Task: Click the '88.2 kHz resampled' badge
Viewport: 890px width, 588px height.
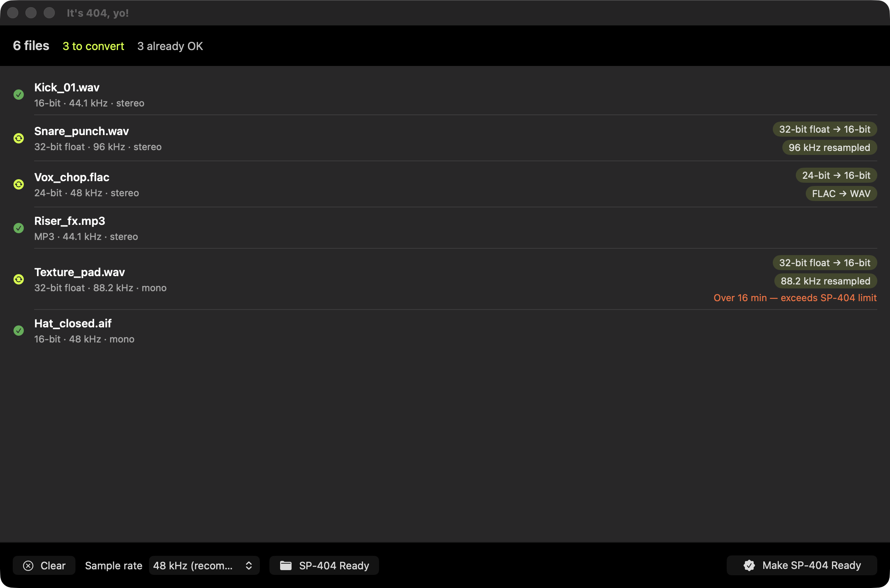Action: coord(826,281)
